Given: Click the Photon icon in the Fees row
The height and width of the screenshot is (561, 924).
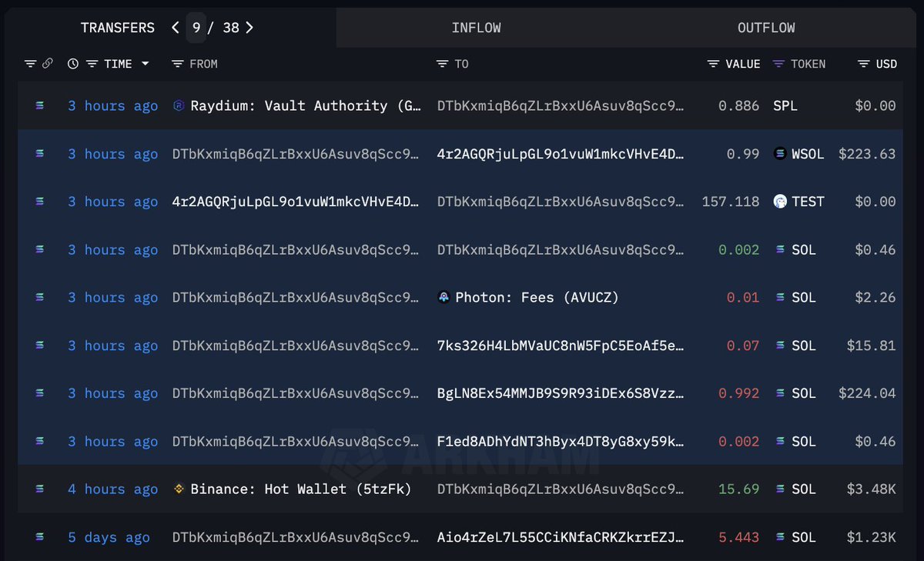Looking at the screenshot, I should (x=444, y=297).
